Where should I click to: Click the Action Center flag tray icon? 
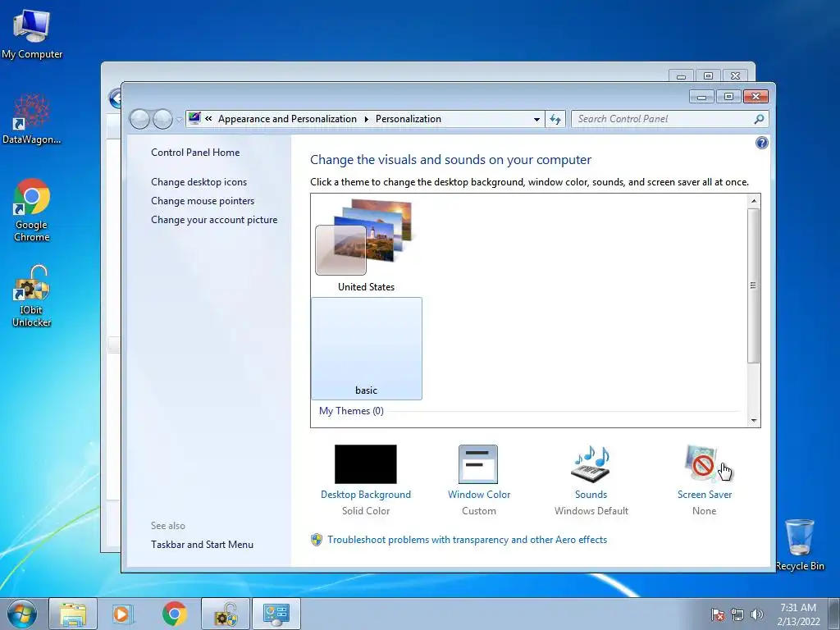717,614
